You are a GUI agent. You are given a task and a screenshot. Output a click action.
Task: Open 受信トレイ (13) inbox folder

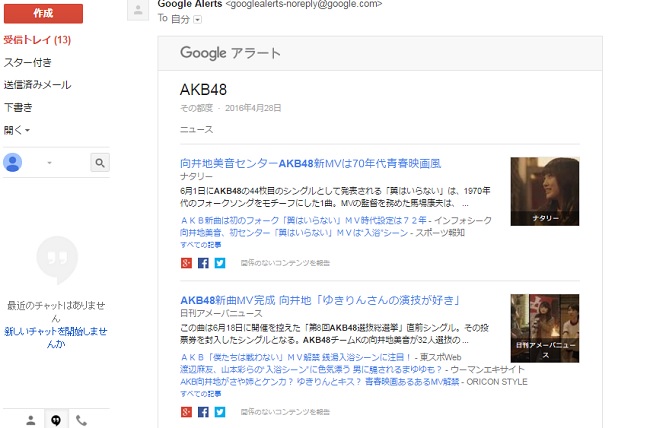coord(37,40)
